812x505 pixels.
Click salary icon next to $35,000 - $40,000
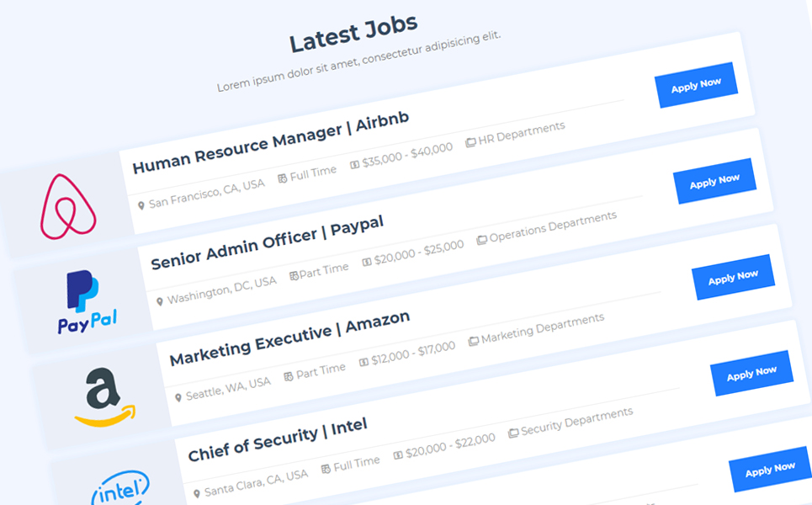coord(355,165)
